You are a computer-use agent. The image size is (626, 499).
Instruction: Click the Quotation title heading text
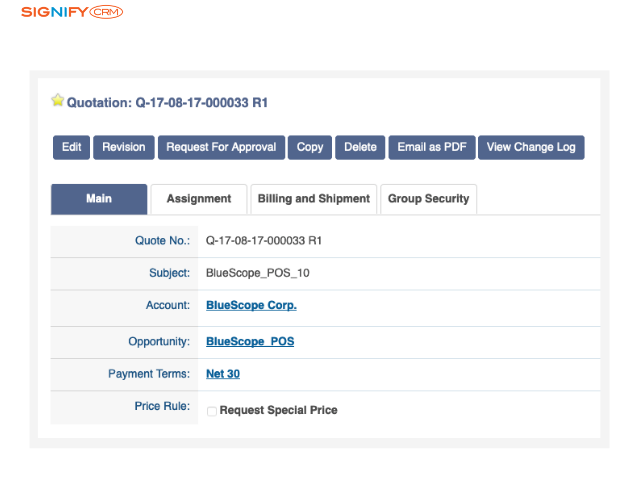click(x=167, y=103)
